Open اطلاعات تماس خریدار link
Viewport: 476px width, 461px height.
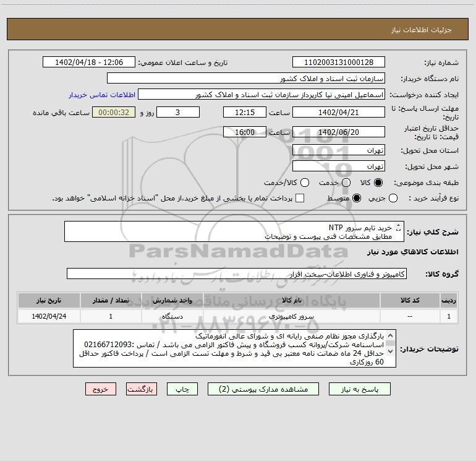point(102,95)
